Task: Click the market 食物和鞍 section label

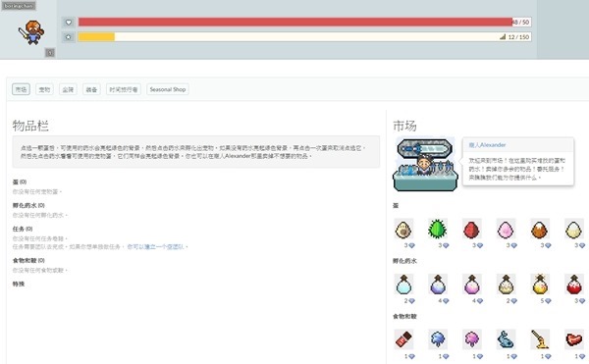Action: (x=404, y=316)
